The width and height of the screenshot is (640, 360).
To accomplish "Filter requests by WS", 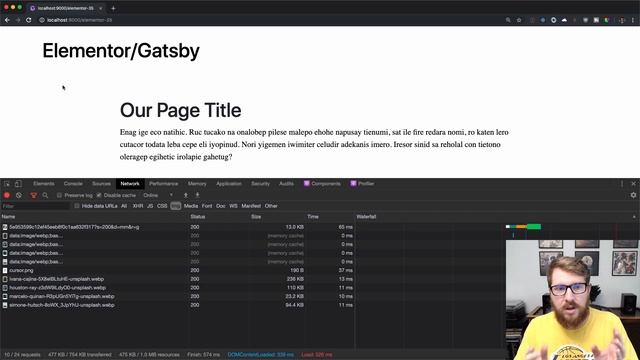I will pyautogui.click(x=233, y=206).
